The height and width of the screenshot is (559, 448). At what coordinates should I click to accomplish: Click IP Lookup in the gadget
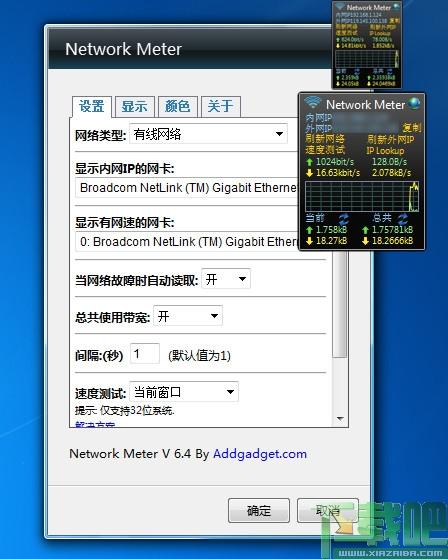(x=385, y=151)
